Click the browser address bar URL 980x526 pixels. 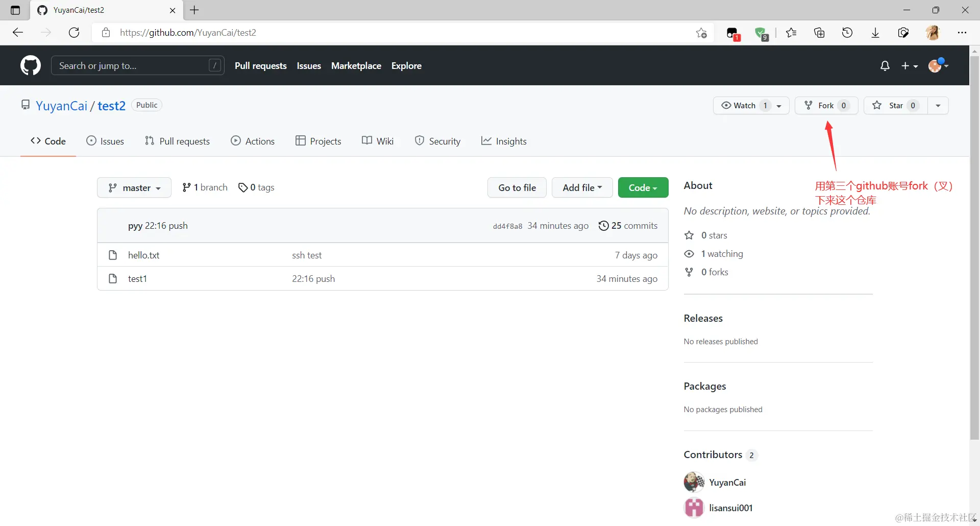pos(188,33)
